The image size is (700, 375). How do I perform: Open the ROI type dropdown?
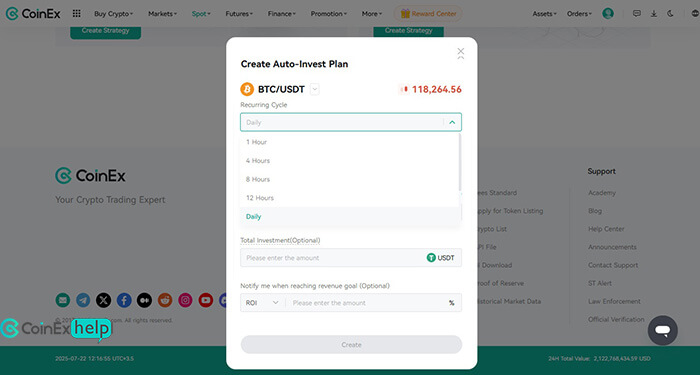(262, 303)
